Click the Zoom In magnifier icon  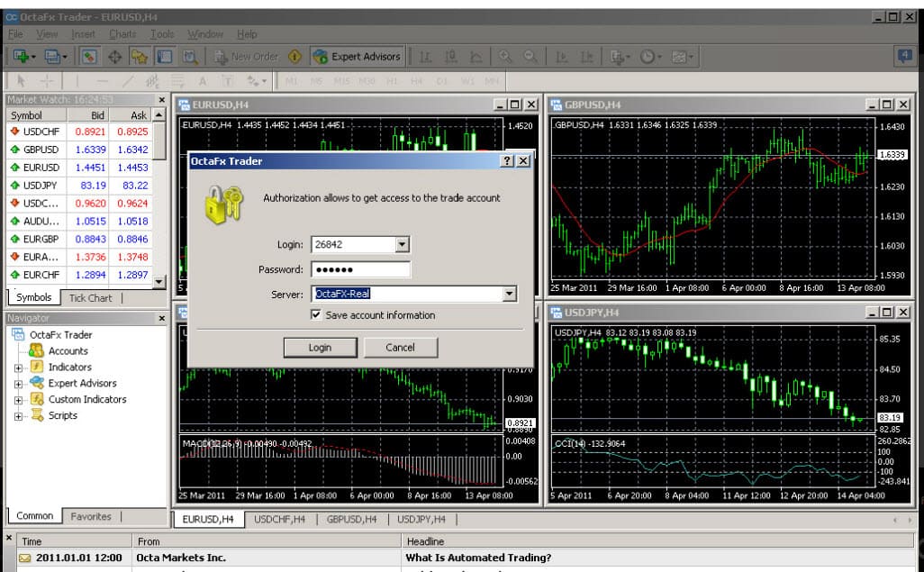point(506,57)
